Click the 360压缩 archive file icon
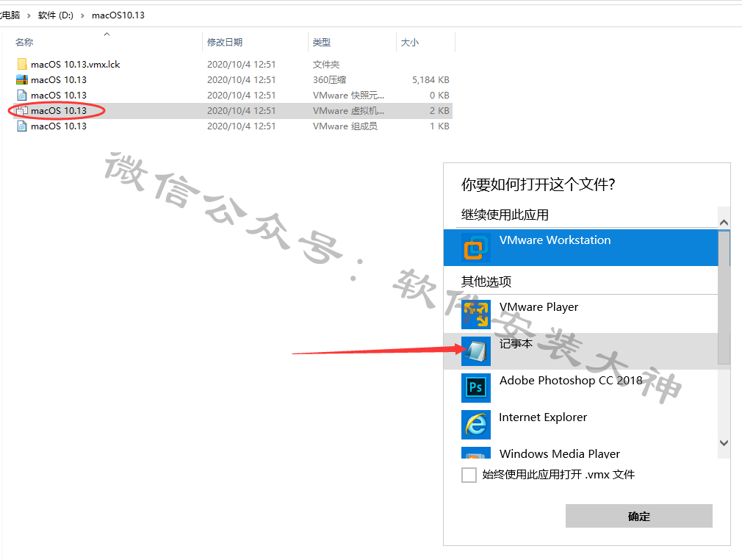The image size is (742, 560). tap(22, 79)
